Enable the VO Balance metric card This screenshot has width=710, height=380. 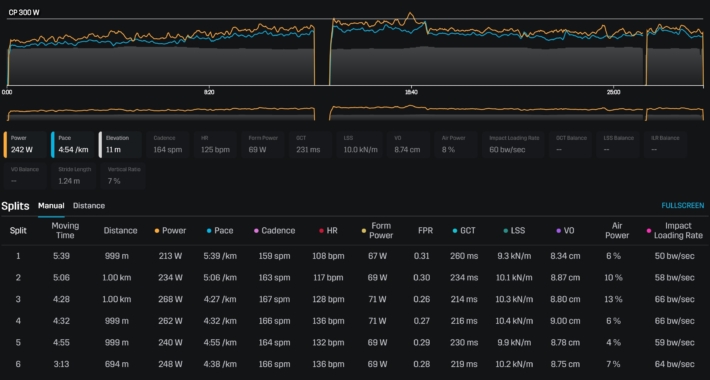tap(25, 176)
